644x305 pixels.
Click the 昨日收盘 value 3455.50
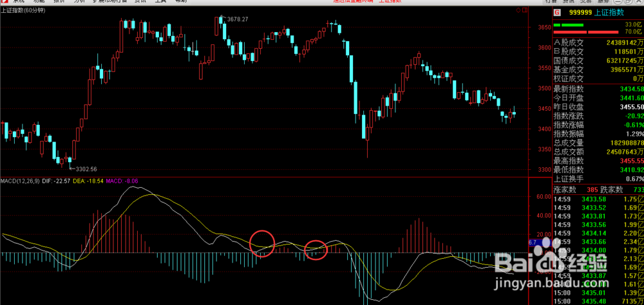[x=633, y=107]
